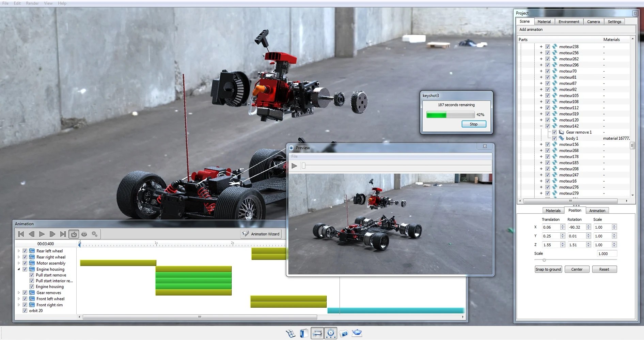
Task: Open the Library book icon
Action: click(304, 333)
